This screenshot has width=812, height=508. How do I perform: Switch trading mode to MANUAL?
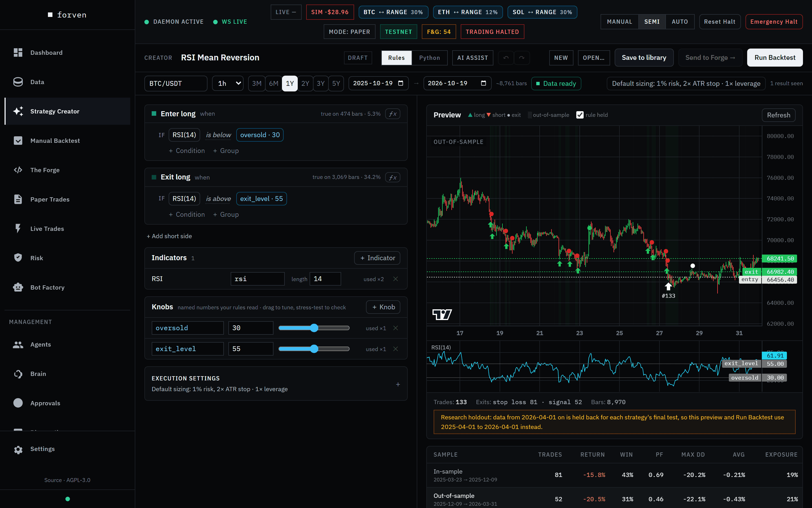tap(619, 22)
